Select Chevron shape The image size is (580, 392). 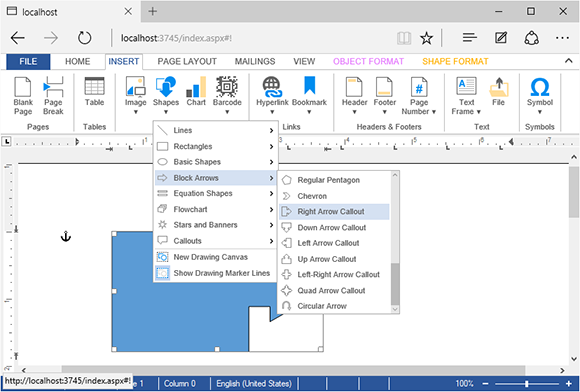tap(334, 196)
